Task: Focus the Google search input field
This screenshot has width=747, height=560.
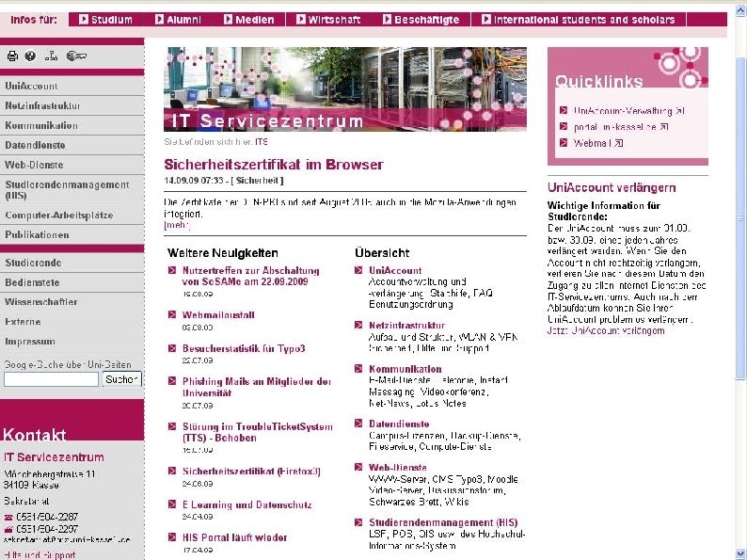Action: (x=51, y=379)
